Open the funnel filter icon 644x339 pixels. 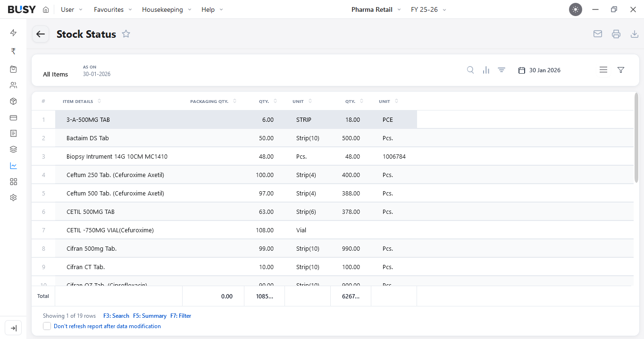(x=621, y=70)
